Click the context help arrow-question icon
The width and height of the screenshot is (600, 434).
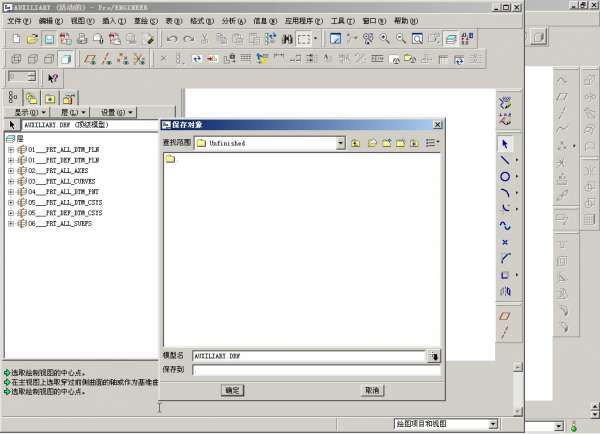pos(52,78)
